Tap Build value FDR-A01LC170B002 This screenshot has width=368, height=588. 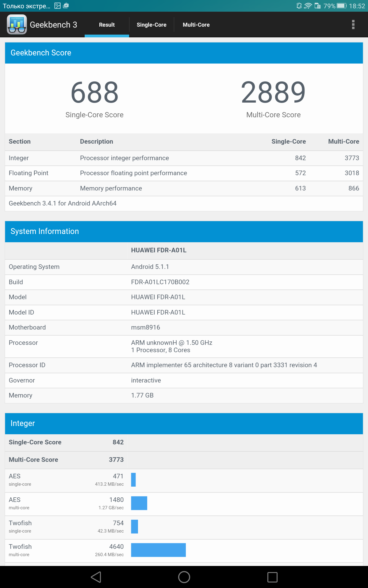(160, 282)
